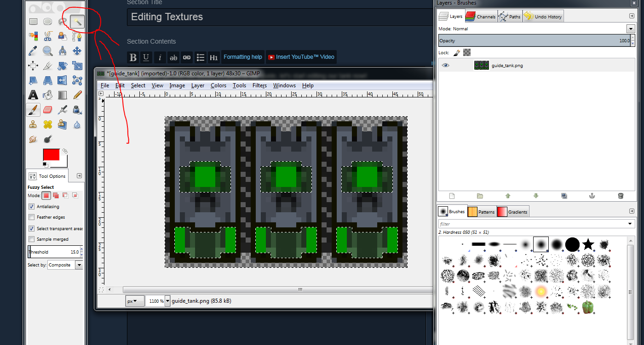
Task: Select the Scale tool
Action: pyautogui.click(x=77, y=66)
